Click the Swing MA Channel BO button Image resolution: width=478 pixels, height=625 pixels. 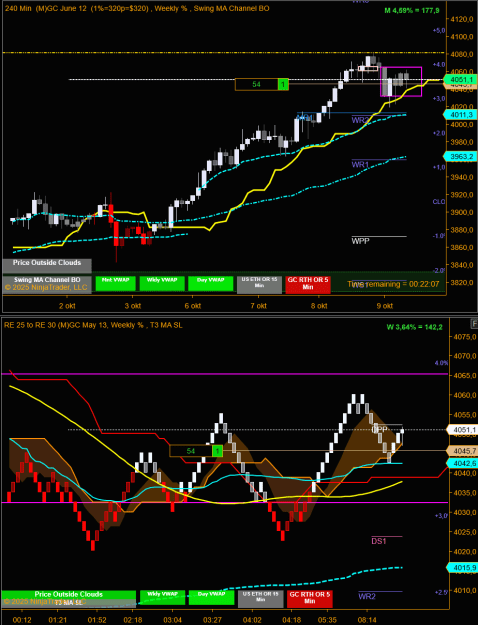tap(47, 280)
